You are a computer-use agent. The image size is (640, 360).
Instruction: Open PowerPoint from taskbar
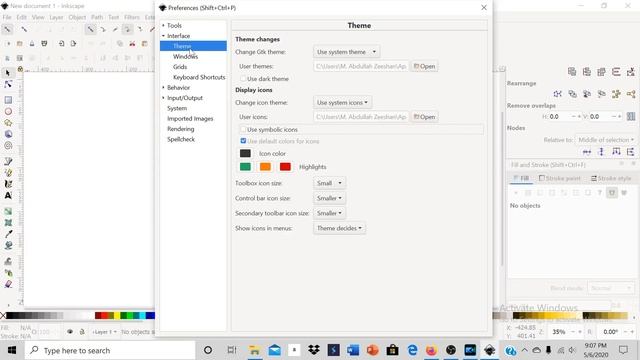[373, 350]
